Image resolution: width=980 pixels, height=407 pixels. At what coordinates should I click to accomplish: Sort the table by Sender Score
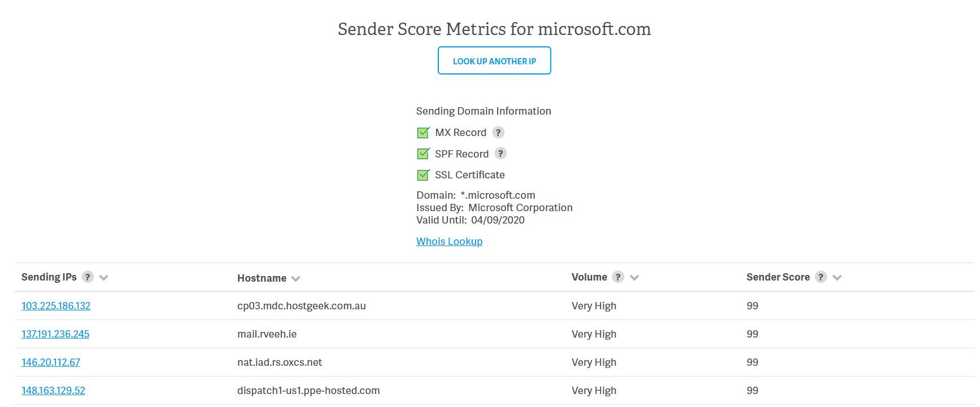click(x=837, y=278)
